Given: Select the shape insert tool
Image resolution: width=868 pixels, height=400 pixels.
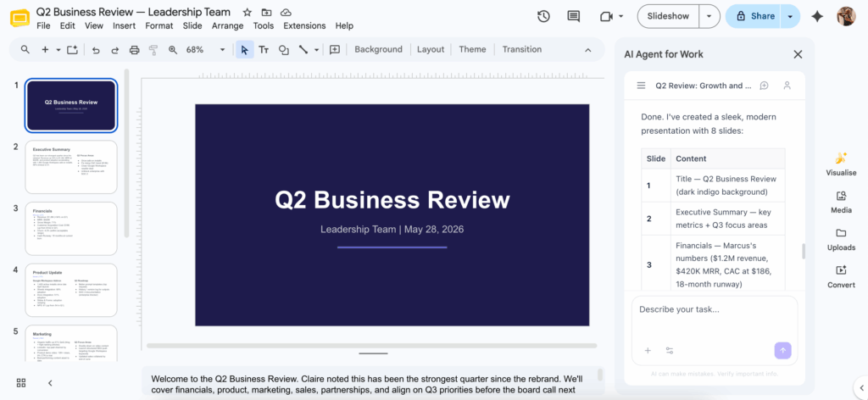Looking at the screenshot, I should (x=283, y=50).
